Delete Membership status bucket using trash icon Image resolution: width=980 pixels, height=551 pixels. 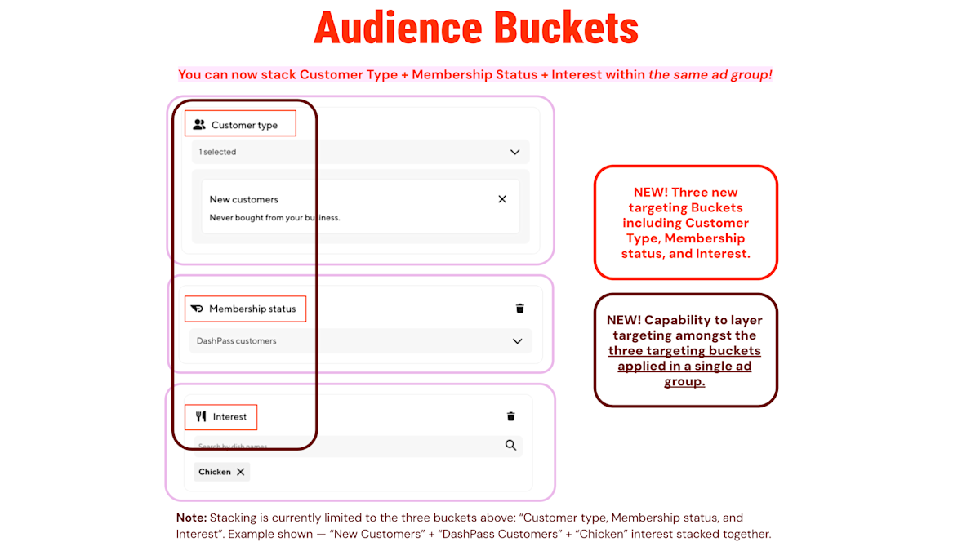(519, 309)
